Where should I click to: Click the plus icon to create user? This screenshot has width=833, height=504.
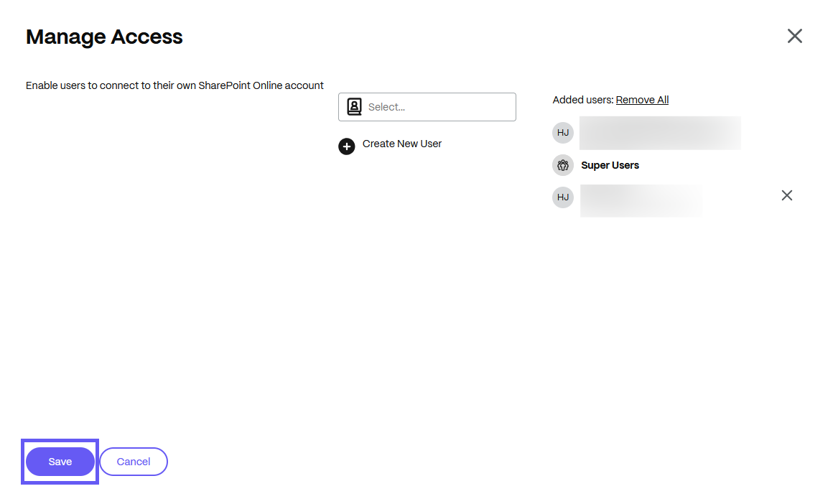pos(347,146)
